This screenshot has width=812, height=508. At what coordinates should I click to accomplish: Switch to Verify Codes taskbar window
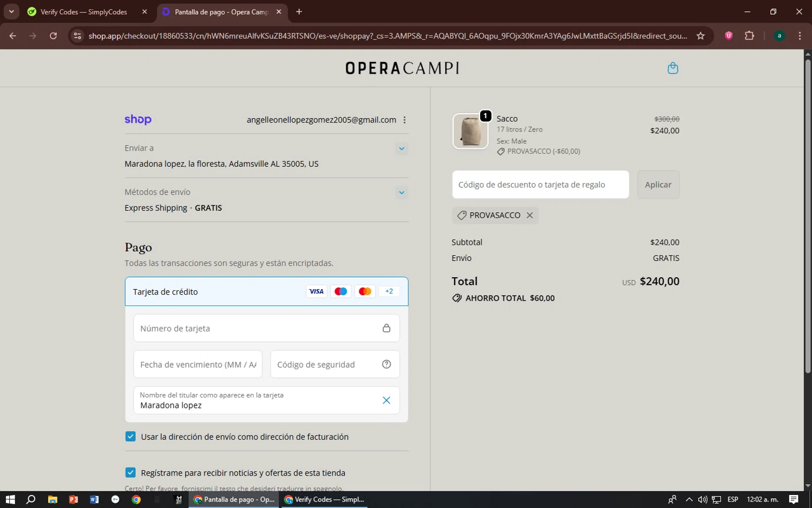click(x=324, y=499)
